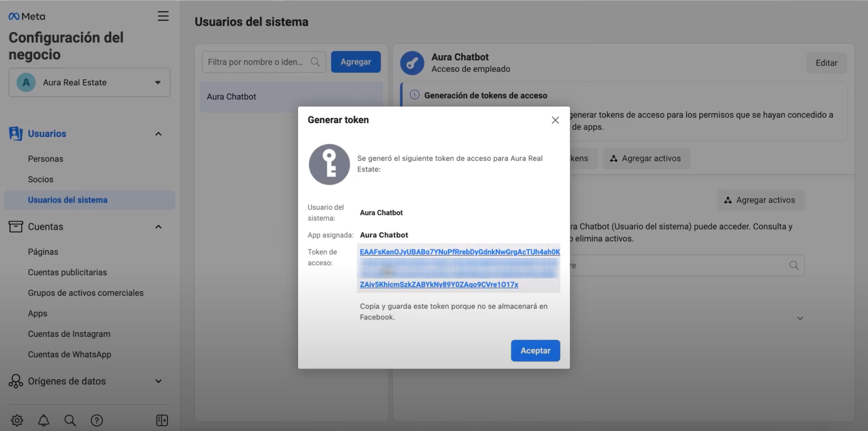Click the Cuentas archive icon

pos(15,226)
